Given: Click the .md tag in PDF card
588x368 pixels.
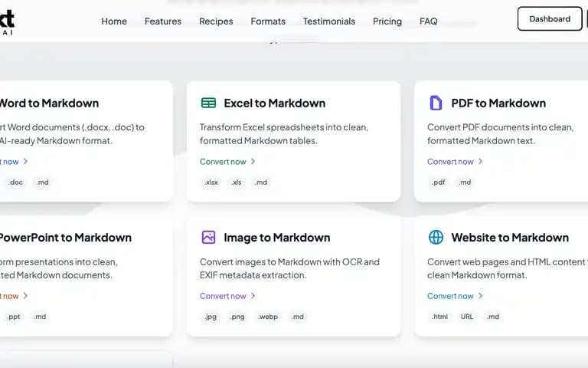Looking at the screenshot, I should 465,182.
